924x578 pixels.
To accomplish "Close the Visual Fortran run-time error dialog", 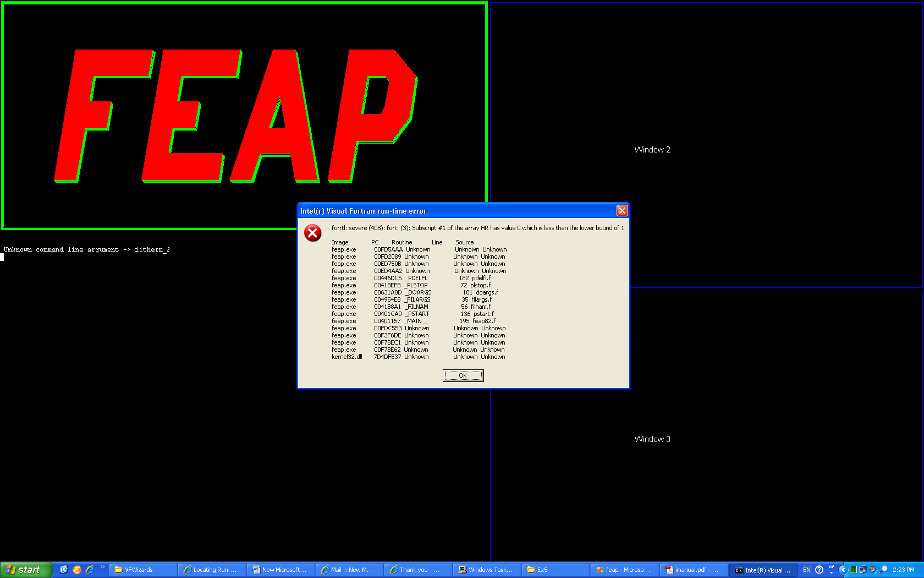I will [622, 211].
